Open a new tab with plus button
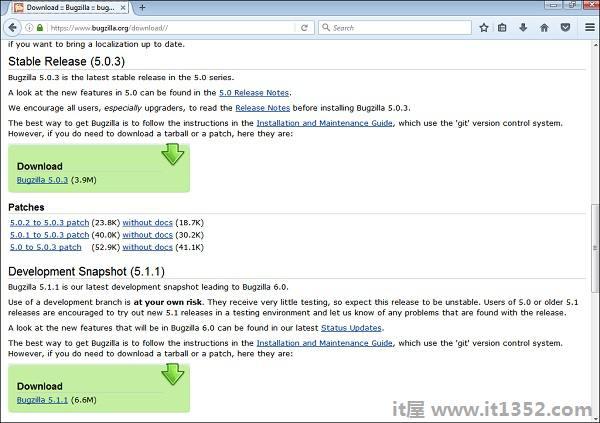The image size is (600, 423). click(x=142, y=7)
